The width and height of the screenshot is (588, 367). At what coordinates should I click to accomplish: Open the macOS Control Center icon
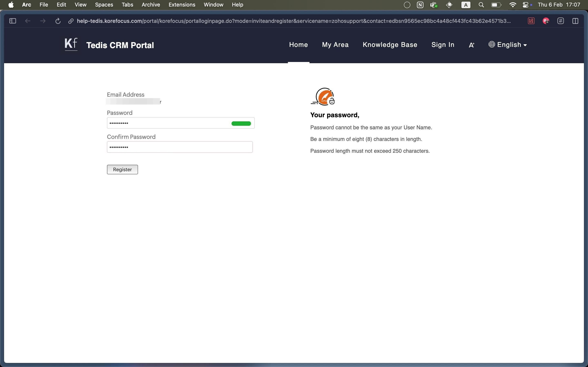pyautogui.click(x=526, y=5)
